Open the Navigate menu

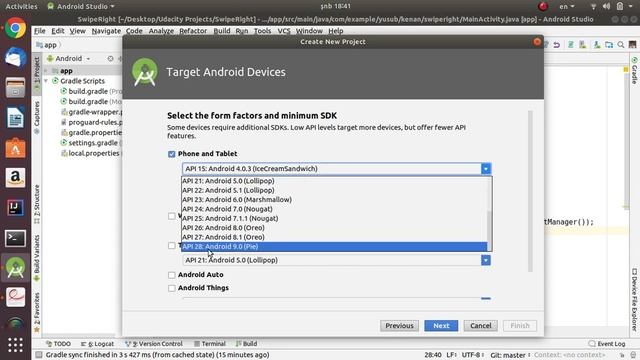[x=106, y=31]
